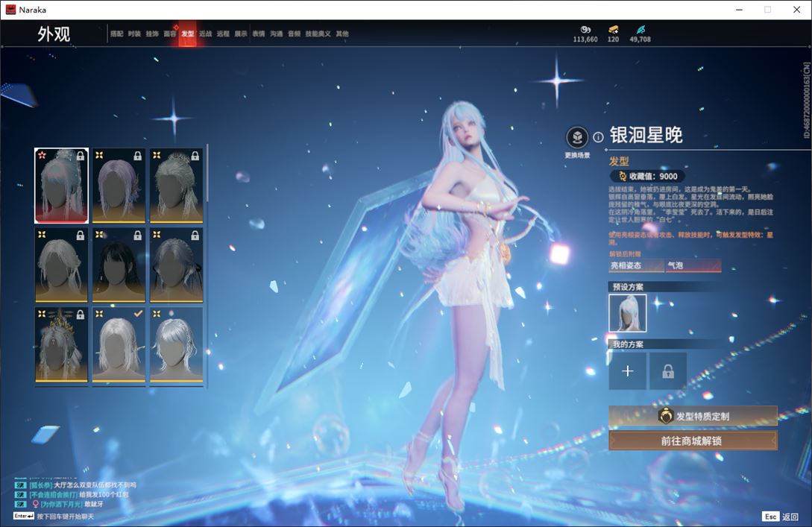Click the 外观 page title
The height and width of the screenshot is (527, 812).
[x=54, y=34]
